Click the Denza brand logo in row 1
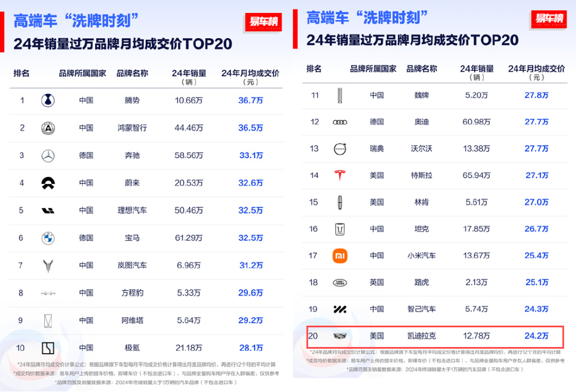The width and height of the screenshot is (576, 392). [48, 100]
